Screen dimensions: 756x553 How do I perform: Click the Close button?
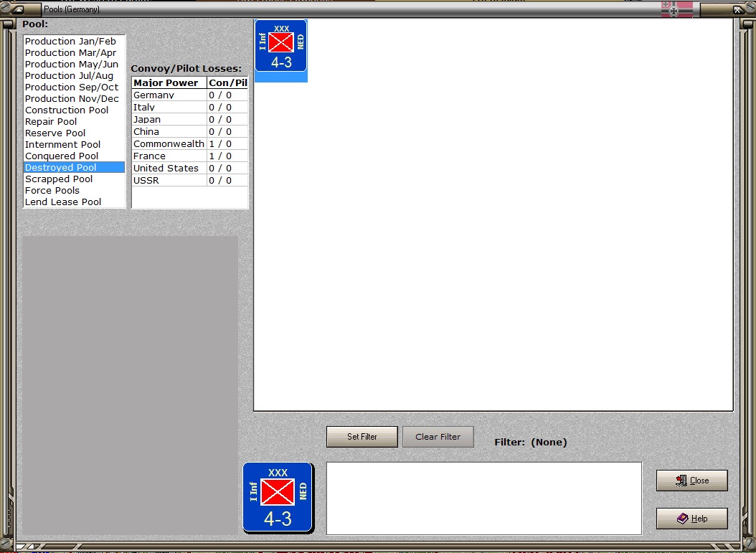point(692,481)
